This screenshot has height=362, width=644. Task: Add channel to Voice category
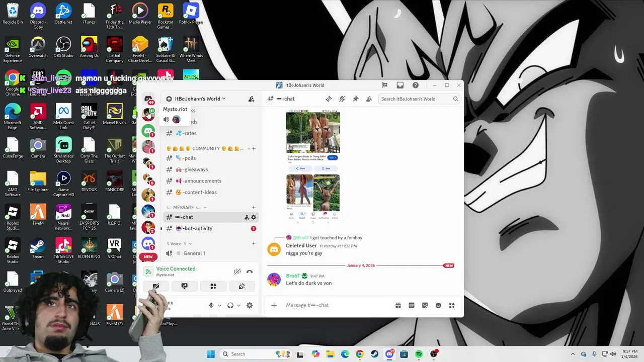(x=254, y=244)
